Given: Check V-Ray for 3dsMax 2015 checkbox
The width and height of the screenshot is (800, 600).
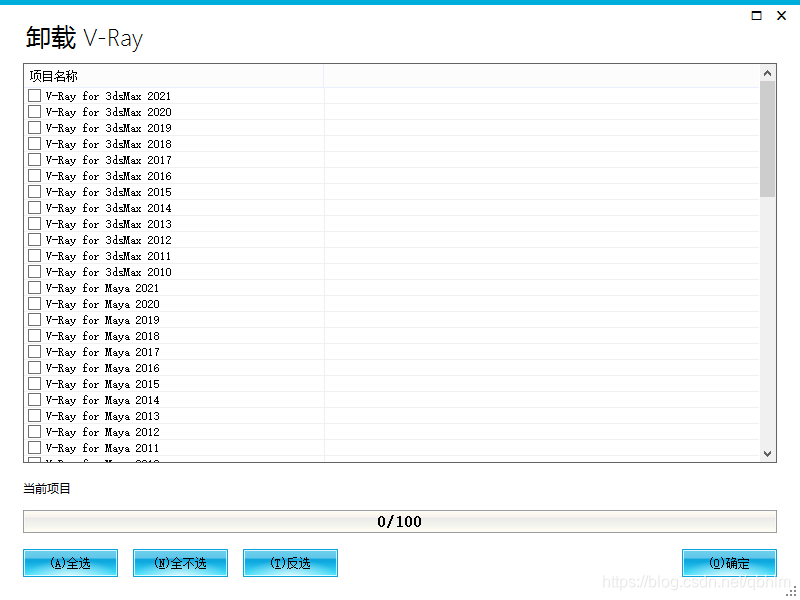Looking at the screenshot, I should [35, 192].
